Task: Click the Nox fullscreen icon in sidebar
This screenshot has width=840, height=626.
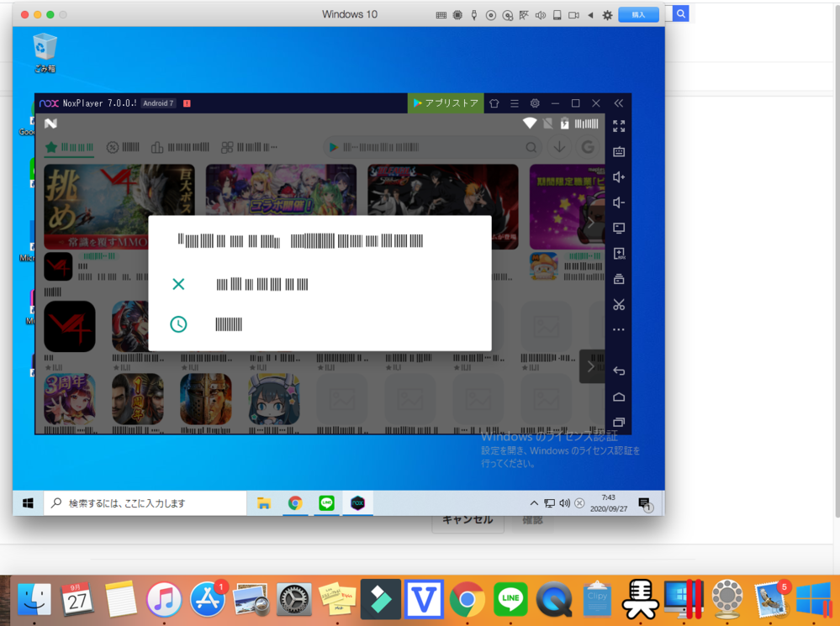Action: click(x=619, y=126)
